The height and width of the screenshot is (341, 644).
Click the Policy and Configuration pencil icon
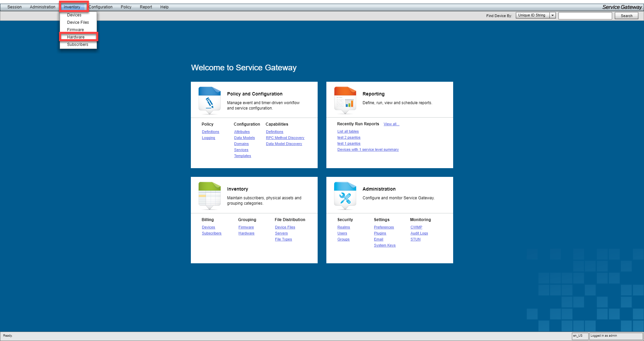(x=209, y=100)
